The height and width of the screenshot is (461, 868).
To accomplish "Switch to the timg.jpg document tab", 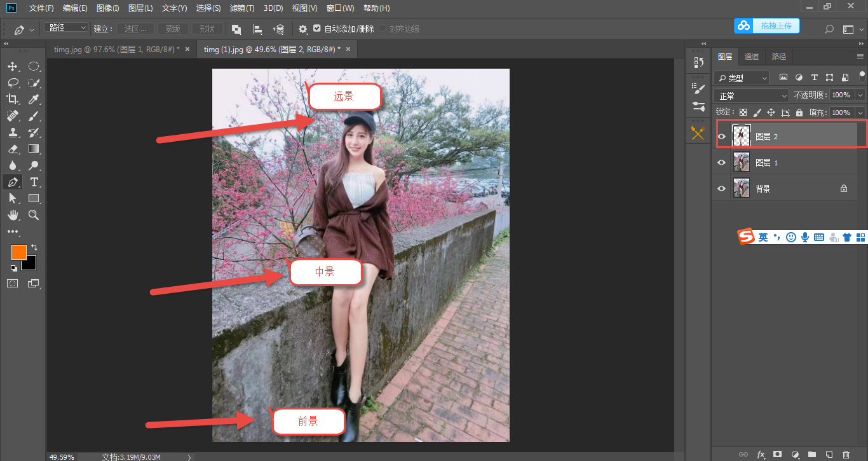I will [116, 49].
